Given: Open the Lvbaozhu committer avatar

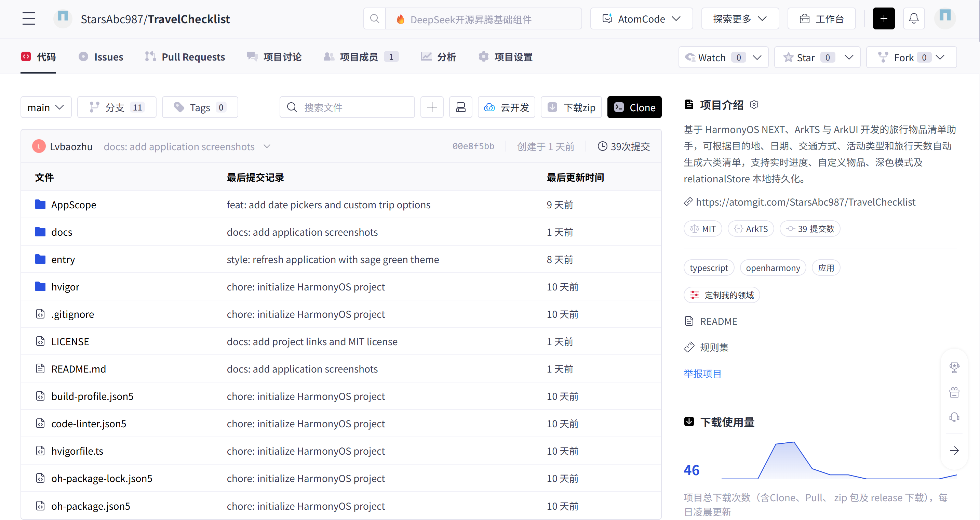Looking at the screenshot, I should (x=39, y=146).
